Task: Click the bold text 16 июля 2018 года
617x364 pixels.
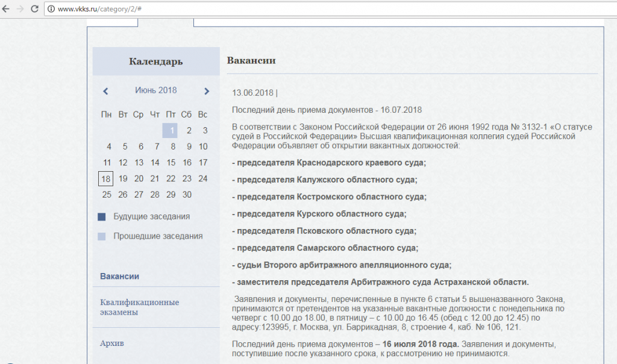Action: pos(421,344)
